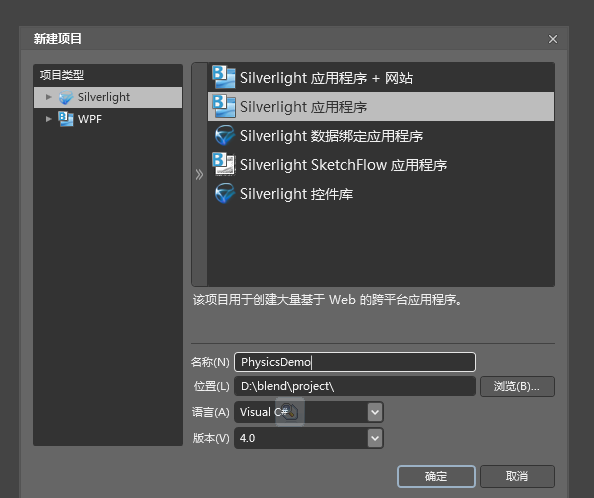Click the 确定 OK button

click(436, 476)
